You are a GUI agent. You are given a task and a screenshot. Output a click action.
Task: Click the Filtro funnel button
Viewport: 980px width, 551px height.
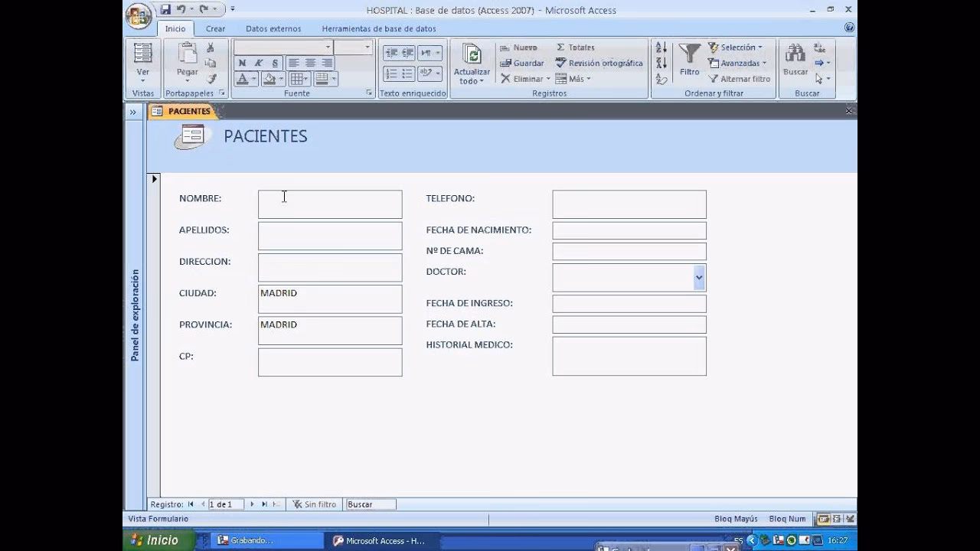pyautogui.click(x=689, y=60)
